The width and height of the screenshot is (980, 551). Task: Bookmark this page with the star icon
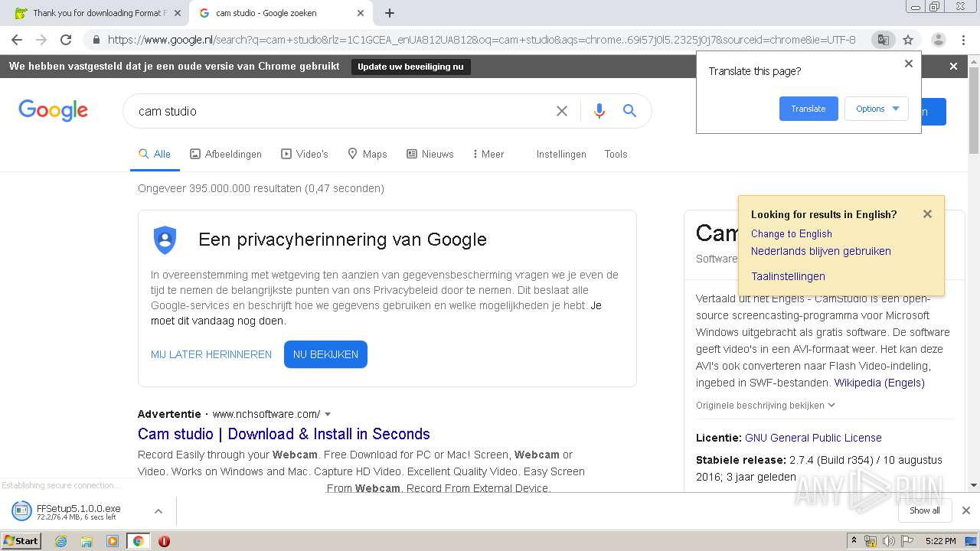908,40
